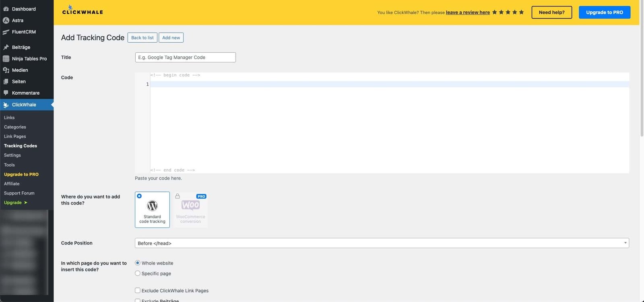Choose the Specific page radio option
The image size is (644, 302).
pyautogui.click(x=138, y=273)
